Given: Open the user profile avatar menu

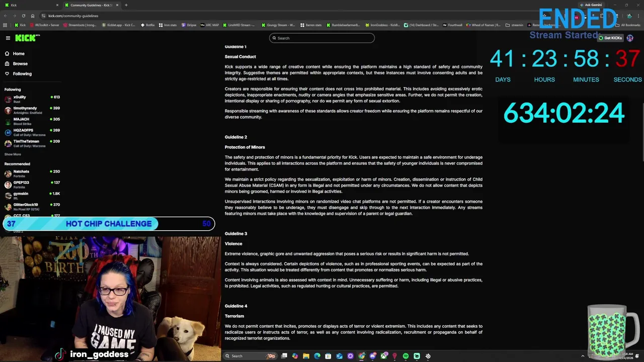Looking at the screenshot, I should pyautogui.click(x=630, y=38).
